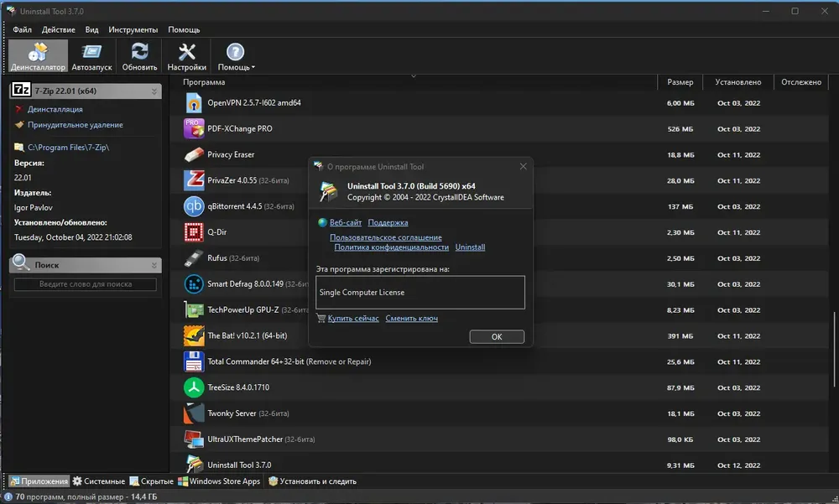
Task: Click the Установить и следить tab
Action: click(x=312, y=481)
